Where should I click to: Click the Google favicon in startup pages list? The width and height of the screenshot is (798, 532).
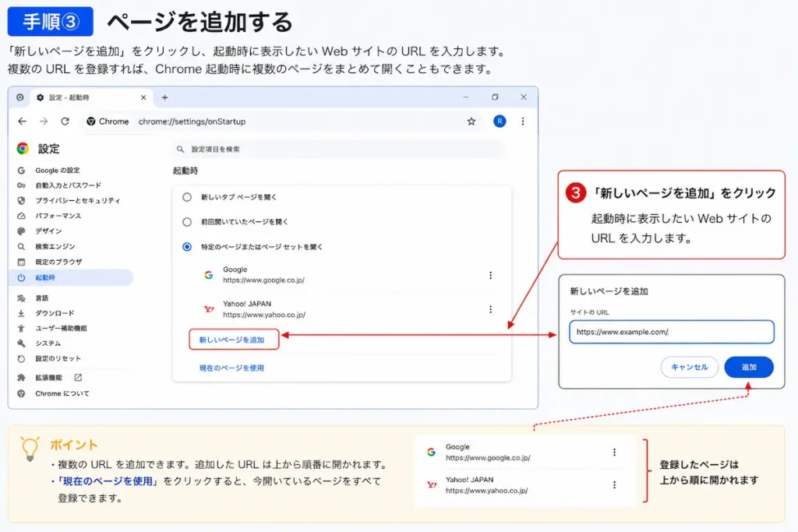tap(209, 275)
